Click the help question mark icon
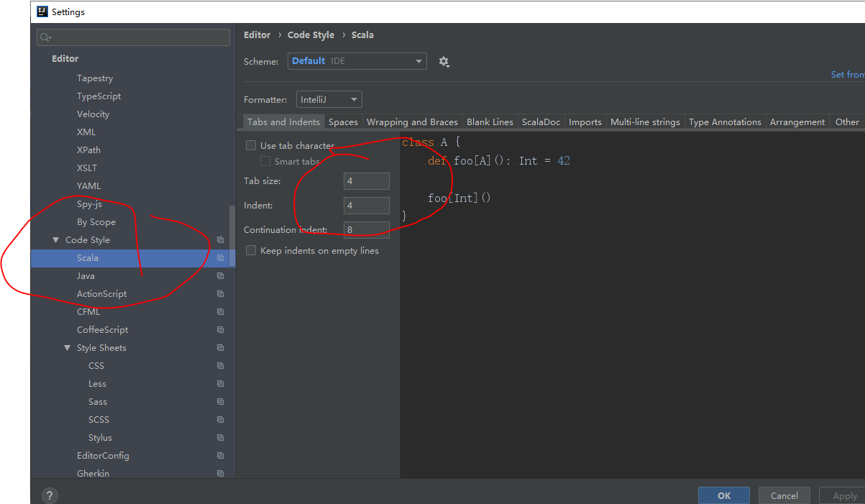Viewport: 865px width, 504px height. coord(50,495)
